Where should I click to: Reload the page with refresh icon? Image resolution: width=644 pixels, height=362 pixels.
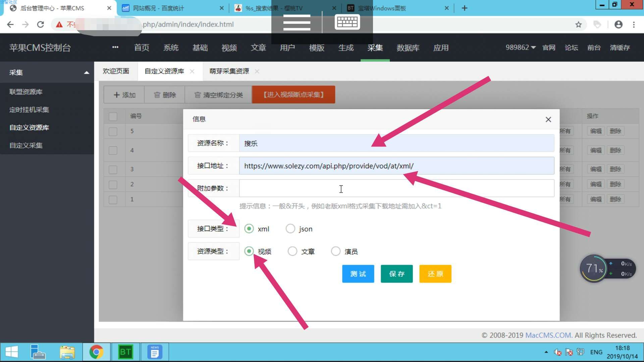(41, 24)
